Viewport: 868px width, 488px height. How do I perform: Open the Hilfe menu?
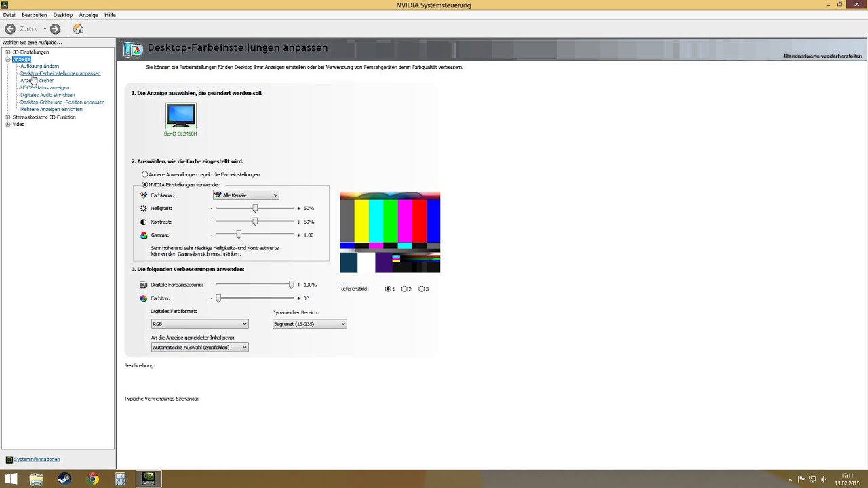[110, 15]
